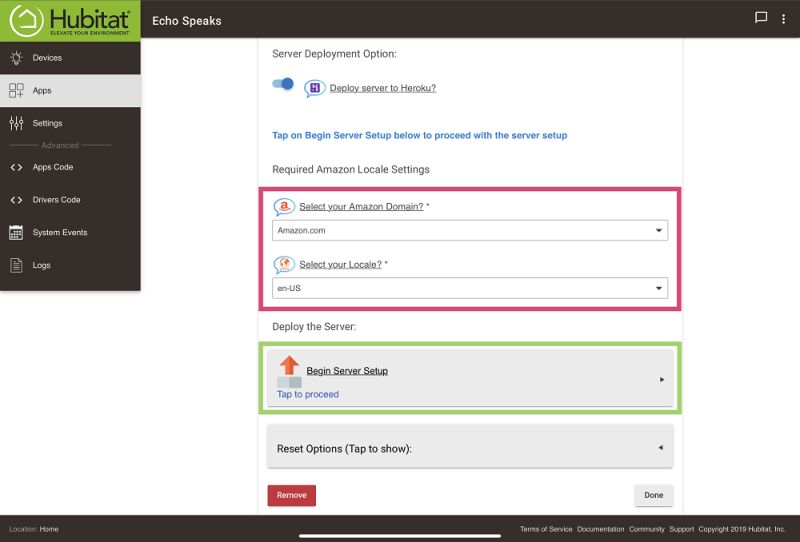Click the System Events calendar icon
The height and width of the screenshot is (542, 800).
coord(16,233)
